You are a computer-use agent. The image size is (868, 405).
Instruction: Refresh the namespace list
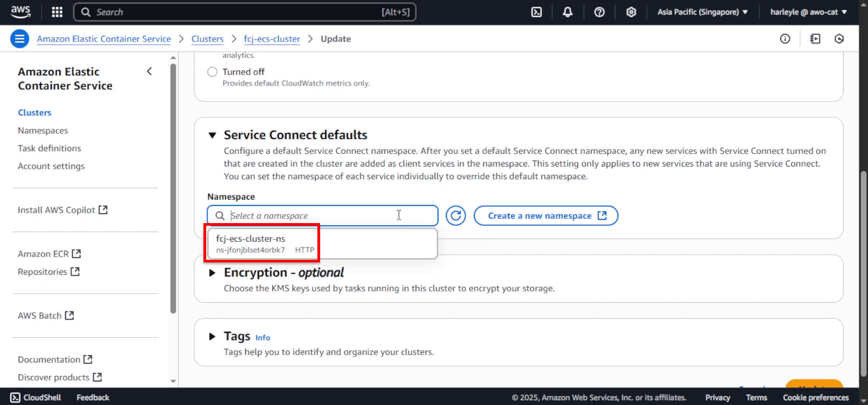click(456, 216)
